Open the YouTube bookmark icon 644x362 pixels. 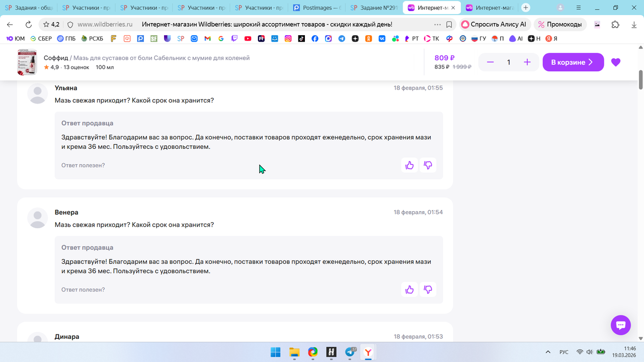248,39
